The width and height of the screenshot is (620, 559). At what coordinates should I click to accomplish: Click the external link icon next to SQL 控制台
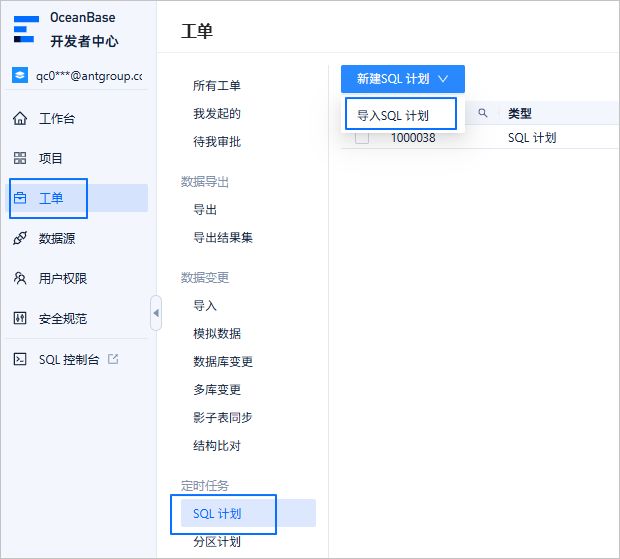pos(113,359)
